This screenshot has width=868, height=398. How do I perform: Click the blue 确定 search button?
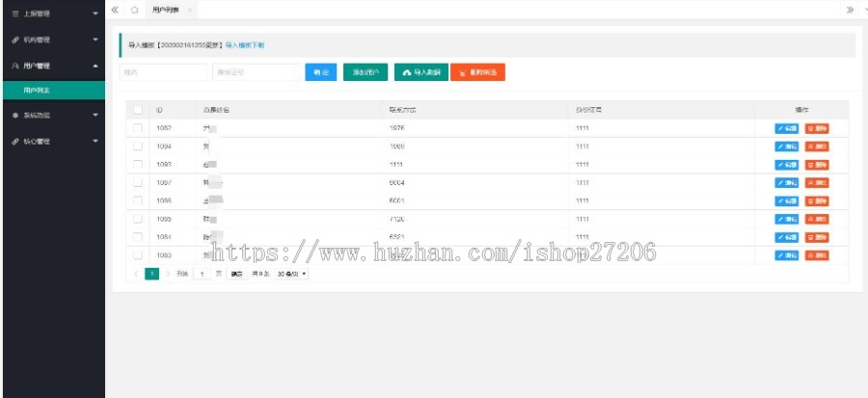point(320,72)
